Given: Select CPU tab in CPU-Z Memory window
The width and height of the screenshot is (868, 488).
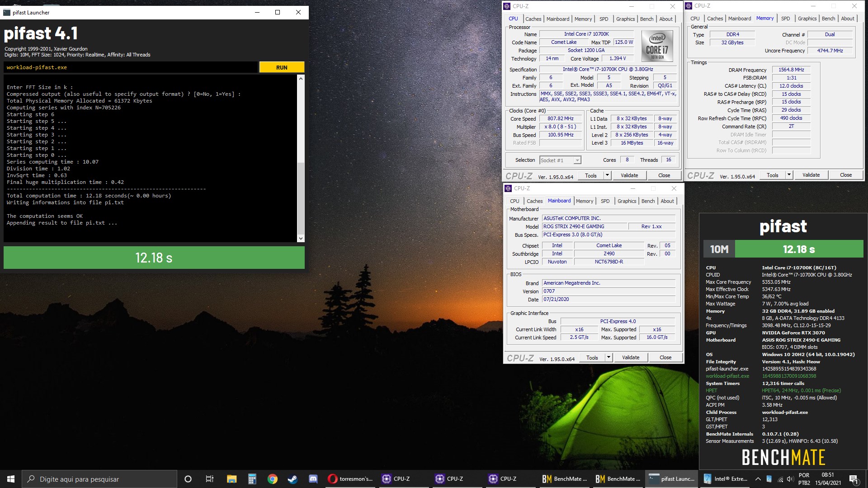Looking at the screenshot, I should [695, 19].
